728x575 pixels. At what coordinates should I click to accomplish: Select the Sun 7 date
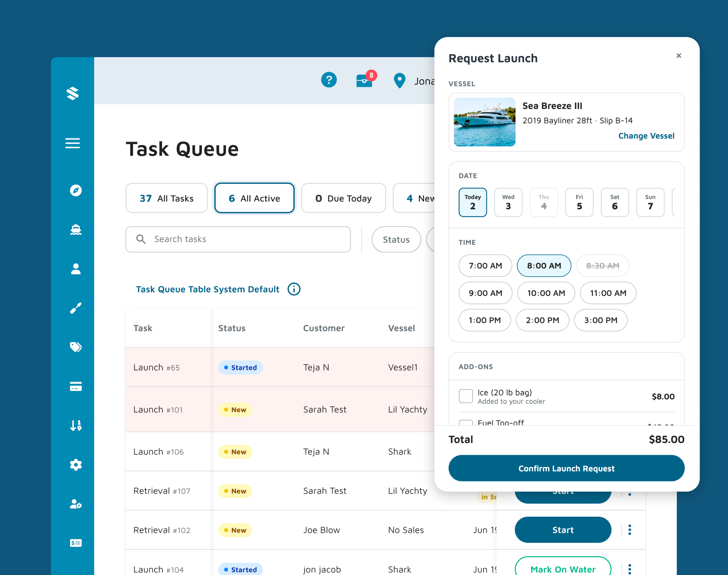pyautogui.click(x=650, y=202)
